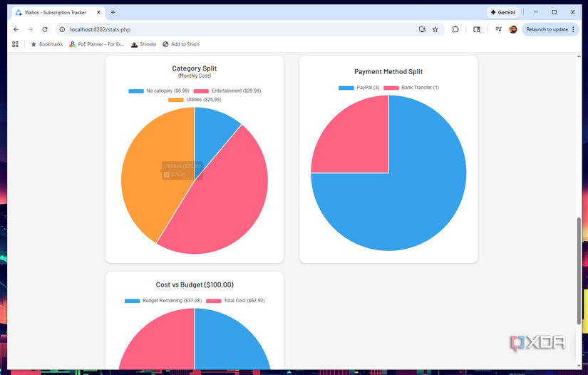Click the Category Split heading
This screenshot has height=375, width=588.
click(195, 68)
